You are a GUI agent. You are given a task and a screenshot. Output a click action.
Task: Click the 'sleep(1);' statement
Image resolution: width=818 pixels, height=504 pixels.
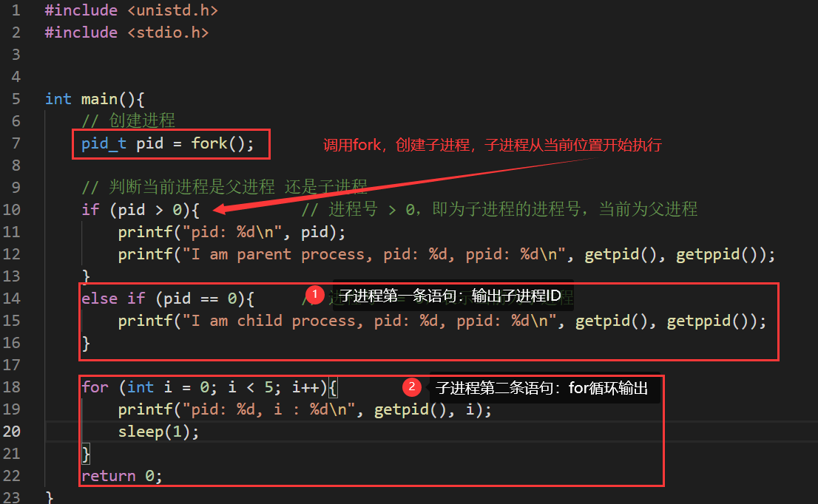point(158,432)
